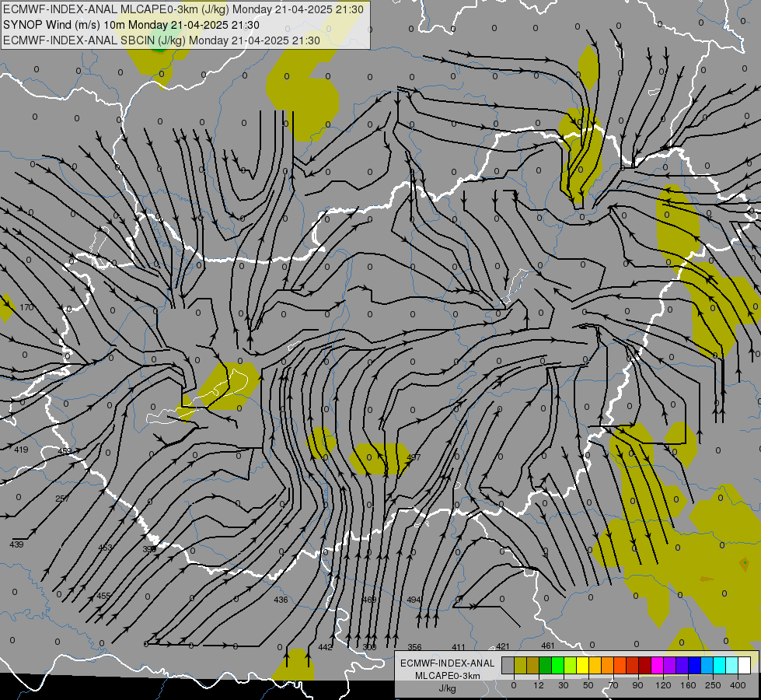
Task: Click the J/kg unit label in legend
Action: pos(447,688)
